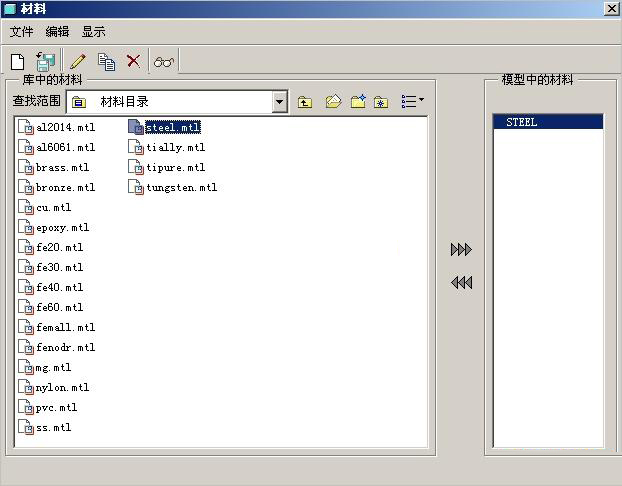The image size is (622, 486).
Task: Select fe30.mtl file
Action: 51,267
